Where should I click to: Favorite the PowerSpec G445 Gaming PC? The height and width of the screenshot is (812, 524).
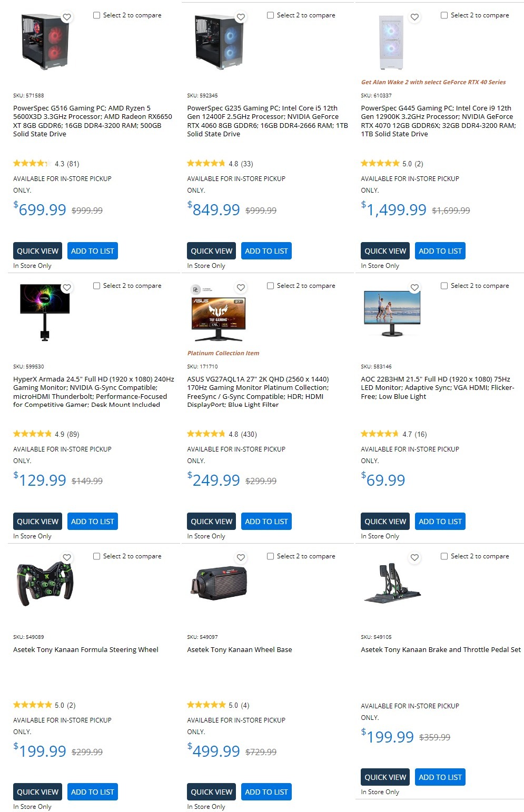click(414, 17)
